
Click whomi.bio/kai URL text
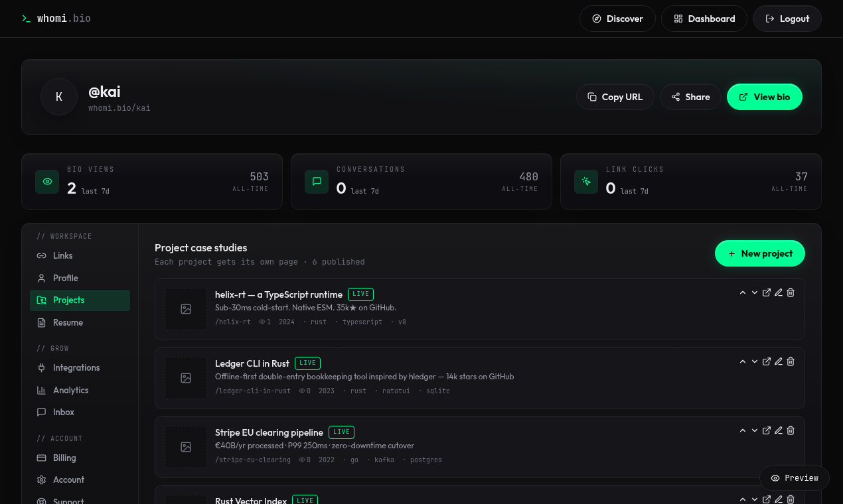(x=119, y=107)
